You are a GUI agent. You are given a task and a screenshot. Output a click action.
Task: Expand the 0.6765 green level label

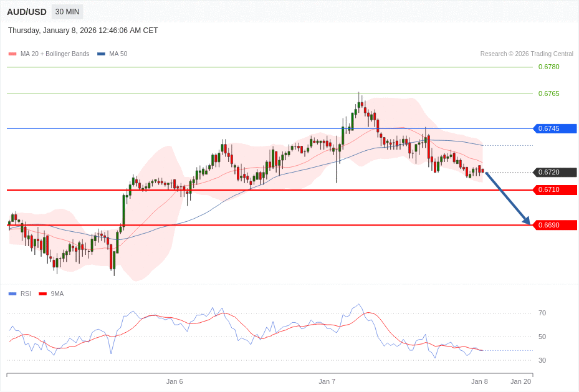point(548,93)
